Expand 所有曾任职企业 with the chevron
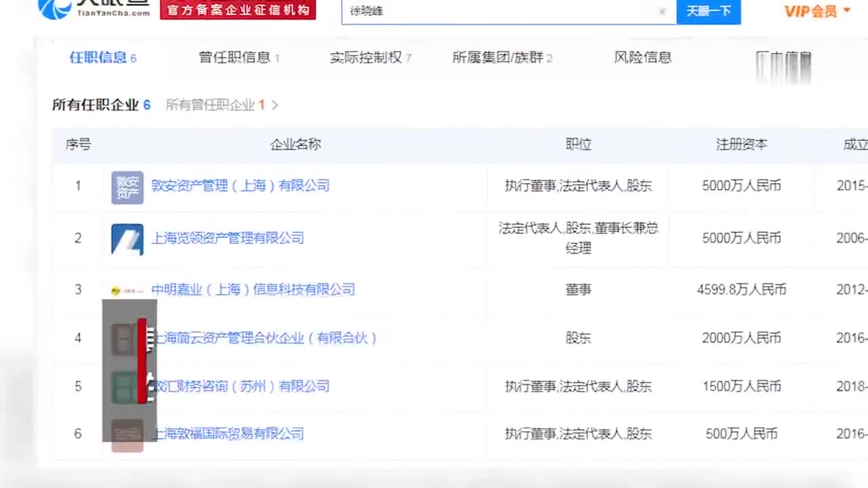This screenshot has width=868, height=488. (x=274, y=105)
